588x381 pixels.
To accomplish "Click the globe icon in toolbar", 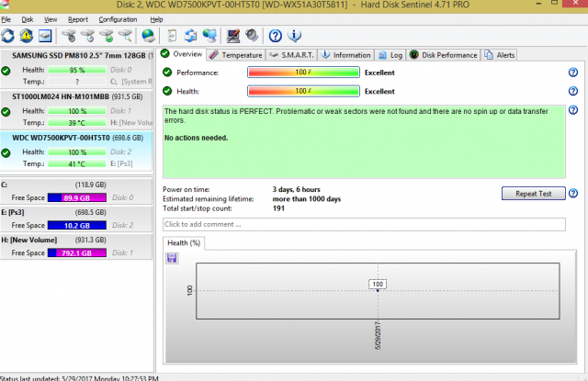I will point(149,37).
